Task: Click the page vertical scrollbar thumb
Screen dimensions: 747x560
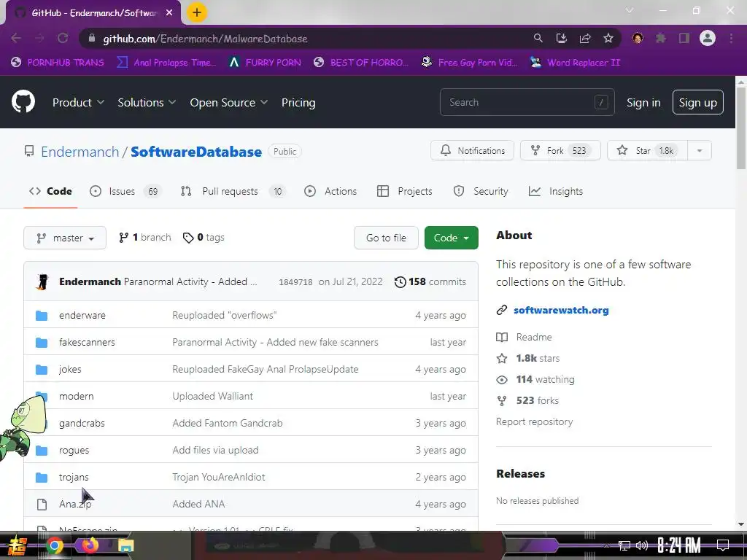Action: click(741, 128)
